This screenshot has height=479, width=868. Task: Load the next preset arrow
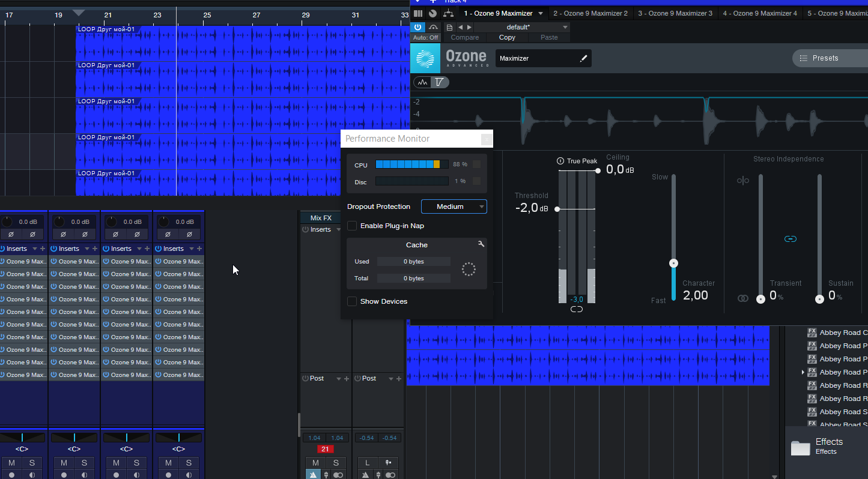pyautogui.click(x=470, y=27)
